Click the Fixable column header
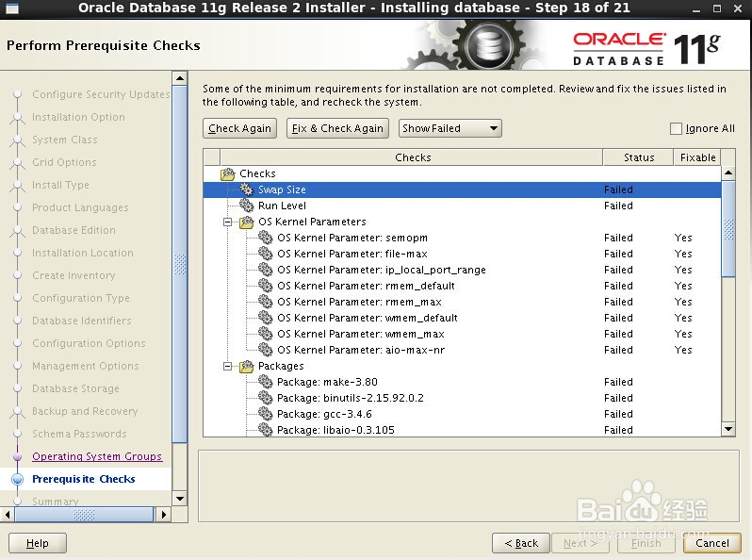This screenshot has height=560, width=752. pyautogui.click(x=697, y=157)
